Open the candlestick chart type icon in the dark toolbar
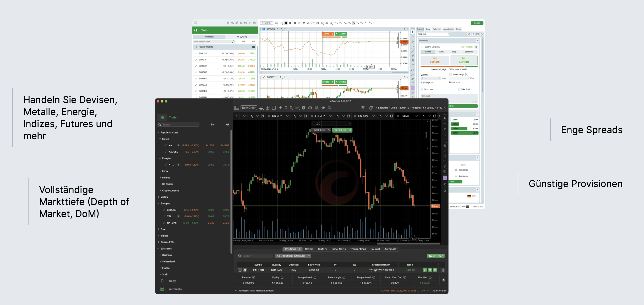 tap(297, 108)
